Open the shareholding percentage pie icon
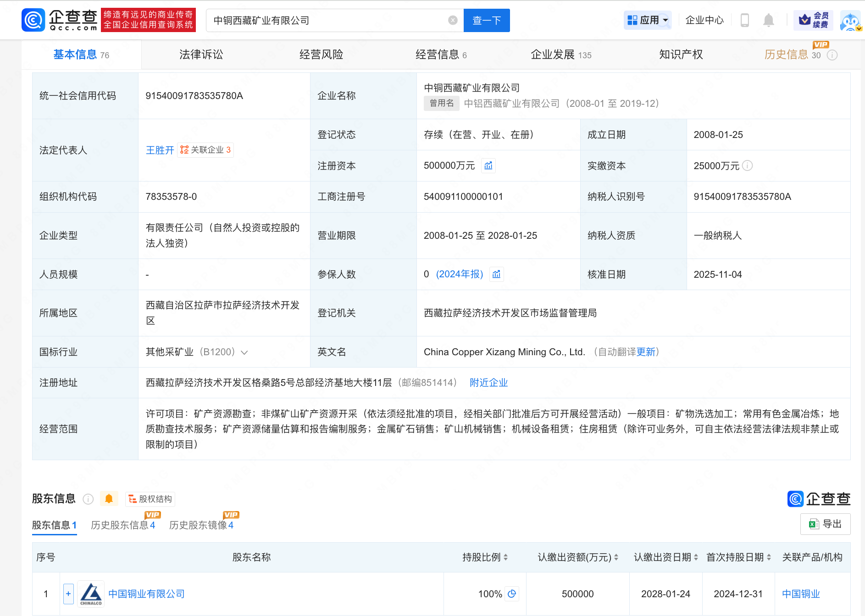Image resolution: width=865 pixels, height=616 pixels. point(512,594)
